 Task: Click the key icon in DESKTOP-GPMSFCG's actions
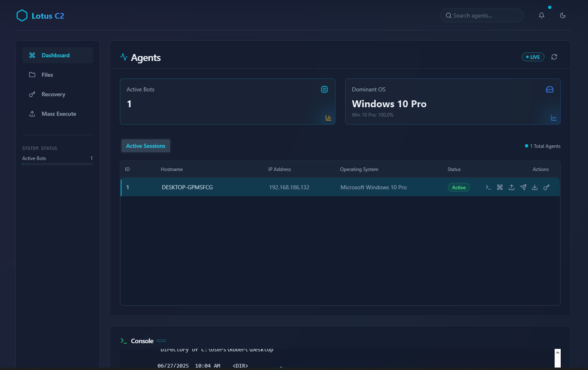(546, 187)
